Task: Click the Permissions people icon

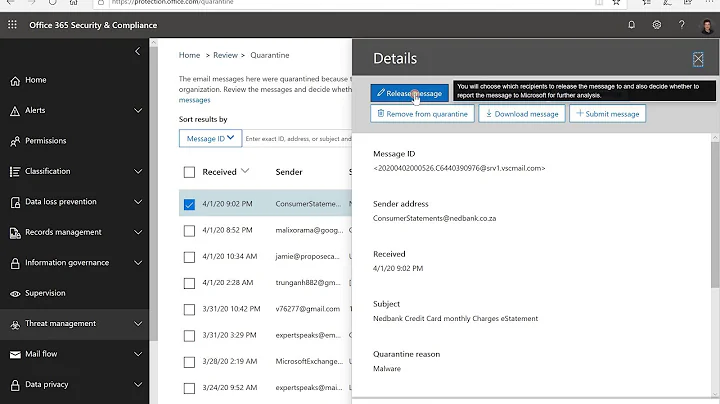Action: coord(15,141)
